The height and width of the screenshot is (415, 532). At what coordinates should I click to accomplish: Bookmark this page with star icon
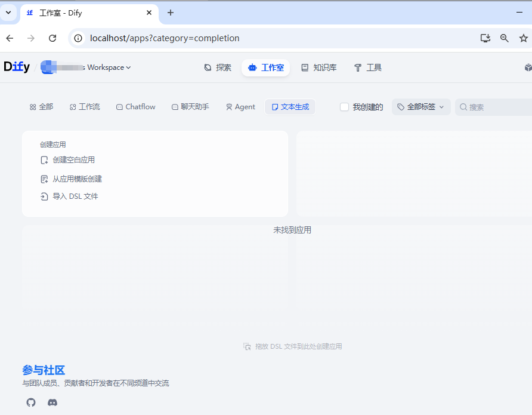524,38
